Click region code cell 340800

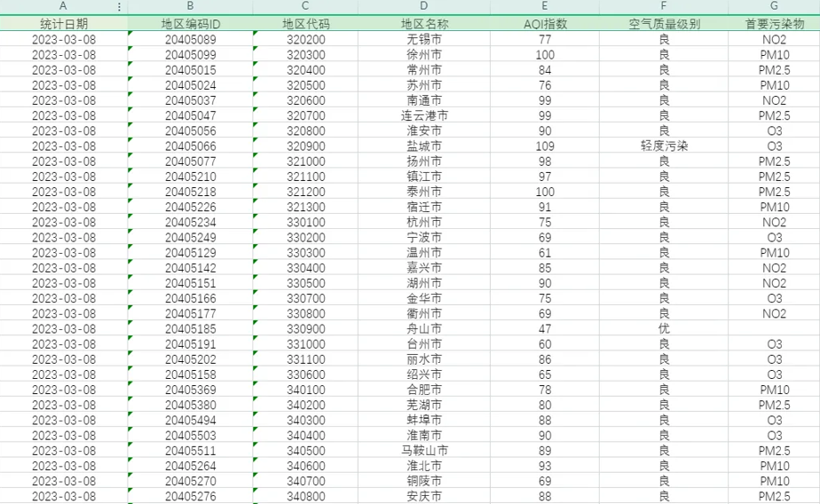click(305, 496)
